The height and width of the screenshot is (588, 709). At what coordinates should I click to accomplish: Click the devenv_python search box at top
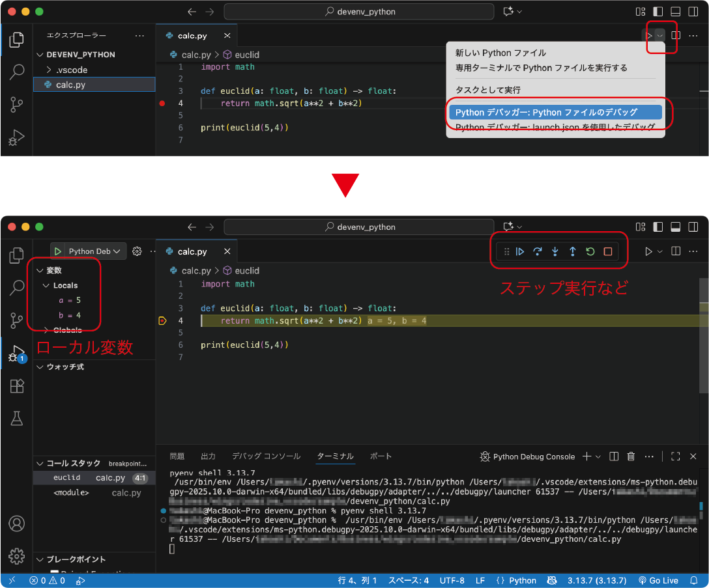coord(359,11)
